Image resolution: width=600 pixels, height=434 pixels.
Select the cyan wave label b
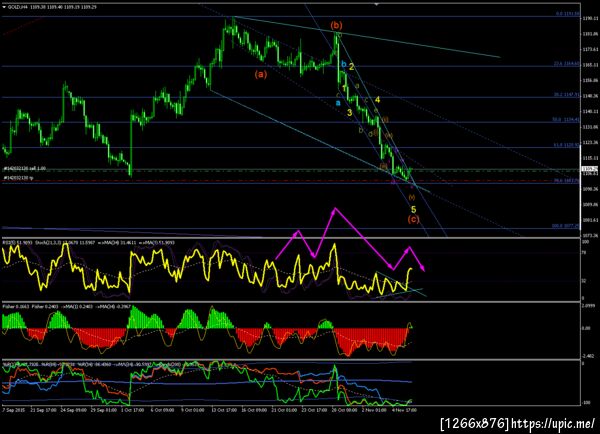click(344, 64)
